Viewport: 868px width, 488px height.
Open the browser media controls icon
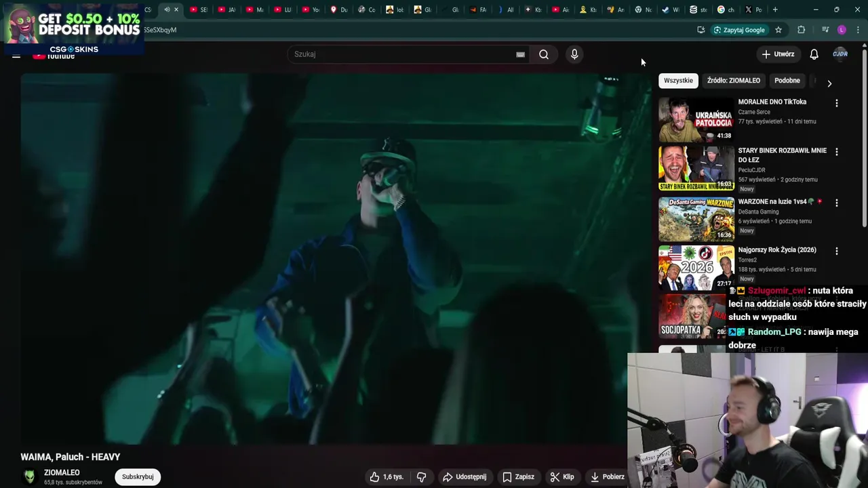tap(825, 30)
